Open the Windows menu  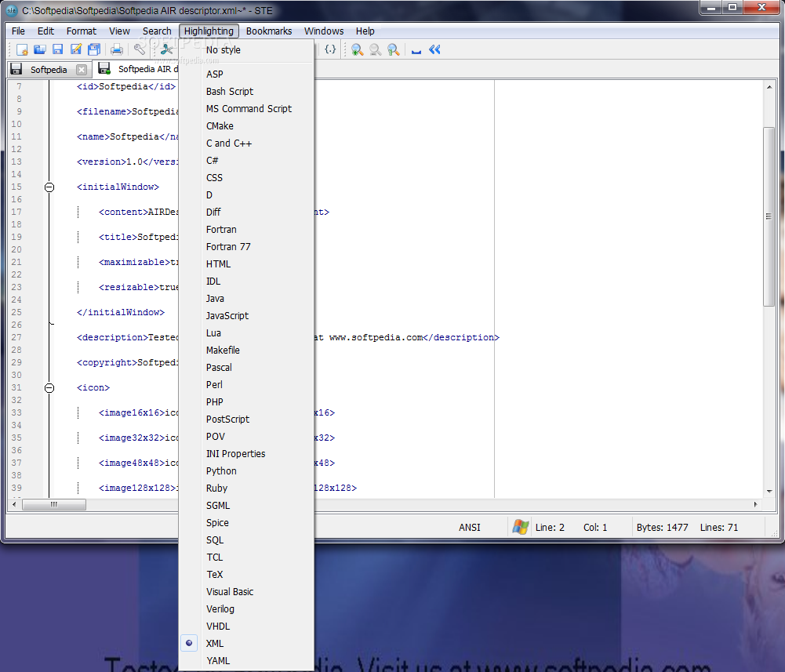pos(324,31)
